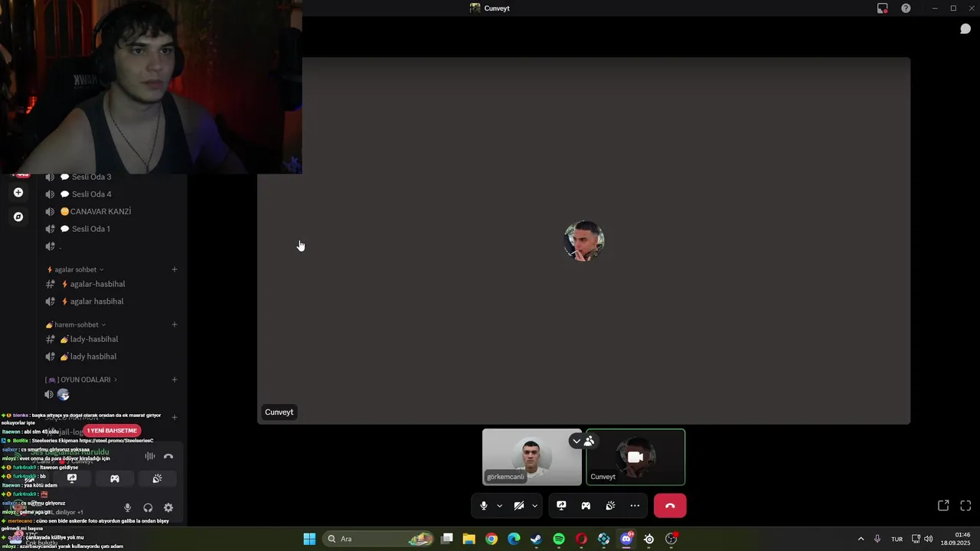Show chat panel with speech bubble icon
The height and width of the screenshot is (551, 980).
[x=965, y=29]
